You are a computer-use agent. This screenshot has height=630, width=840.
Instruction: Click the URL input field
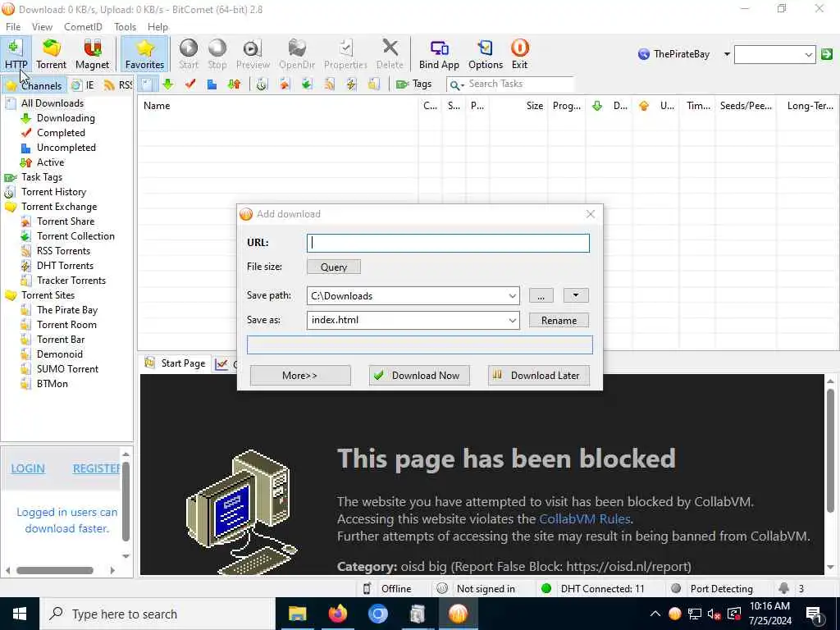click(448, 243)
